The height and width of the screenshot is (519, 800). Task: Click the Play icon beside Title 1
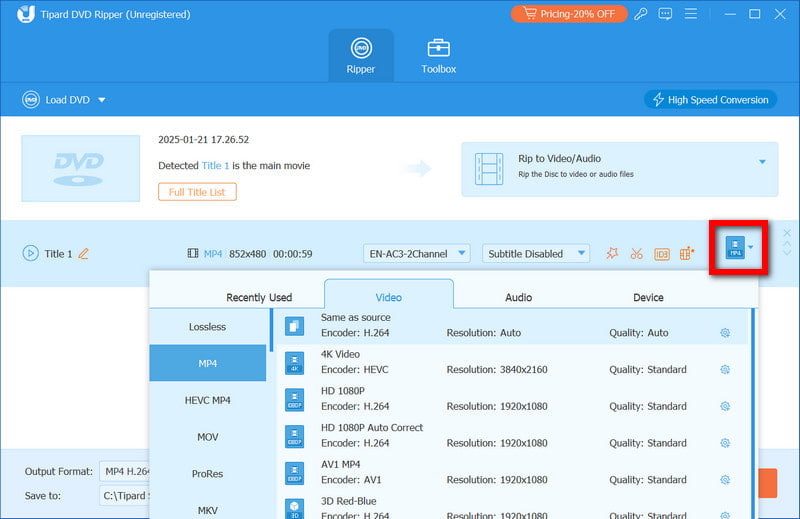tap(30, 254)
